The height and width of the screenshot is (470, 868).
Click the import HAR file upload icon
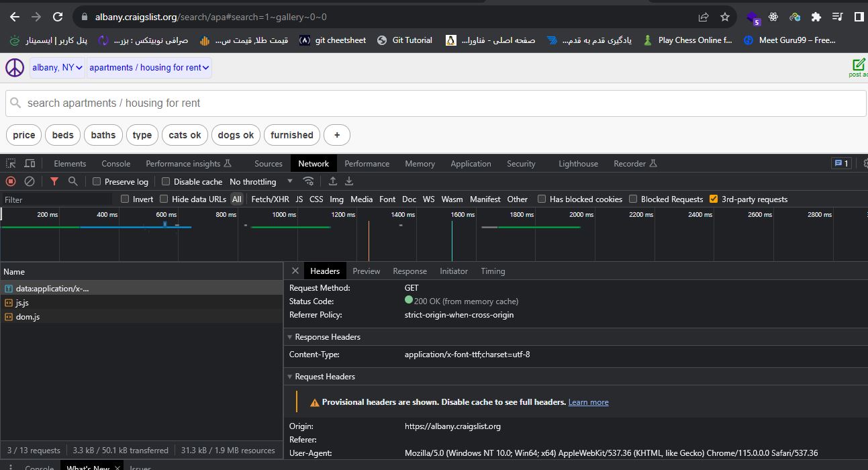tap(332, 181)
